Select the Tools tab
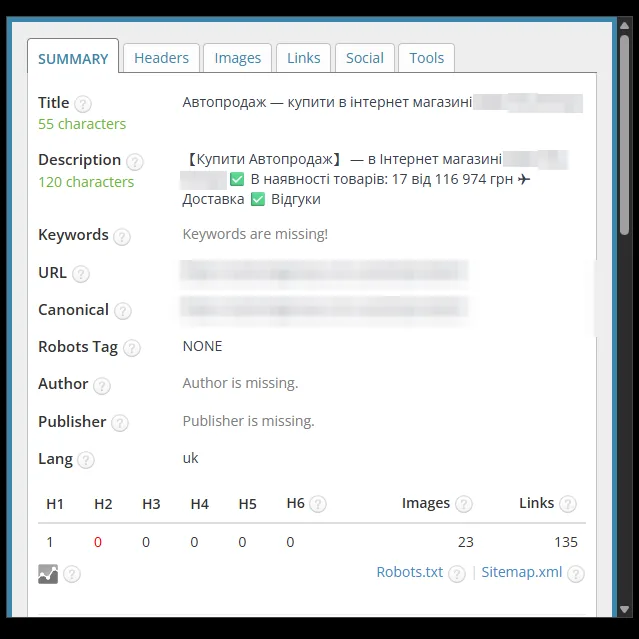639x639 pixels. (x=426, y=58)
